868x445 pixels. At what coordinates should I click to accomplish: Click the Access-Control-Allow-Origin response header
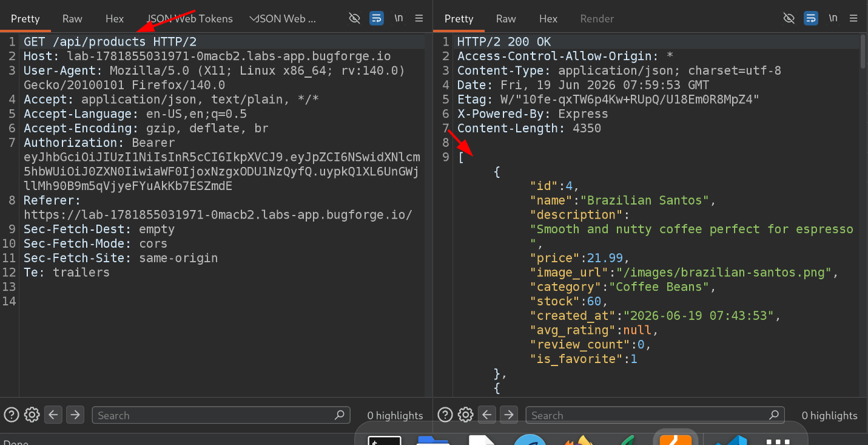pos(565,56)
